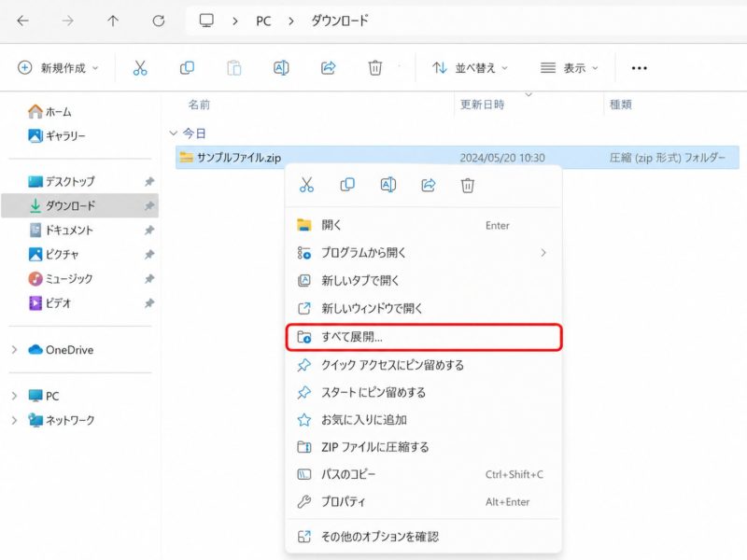
Task: Select プロパティ in the context menu
Action: pyautogui.click(x=424, y=501)
